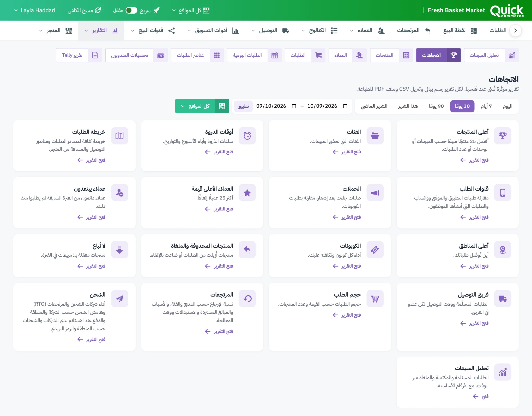Click مسح الكاش in the header
Viewport: 532px width, 416px height.
(x=84, y=10)
